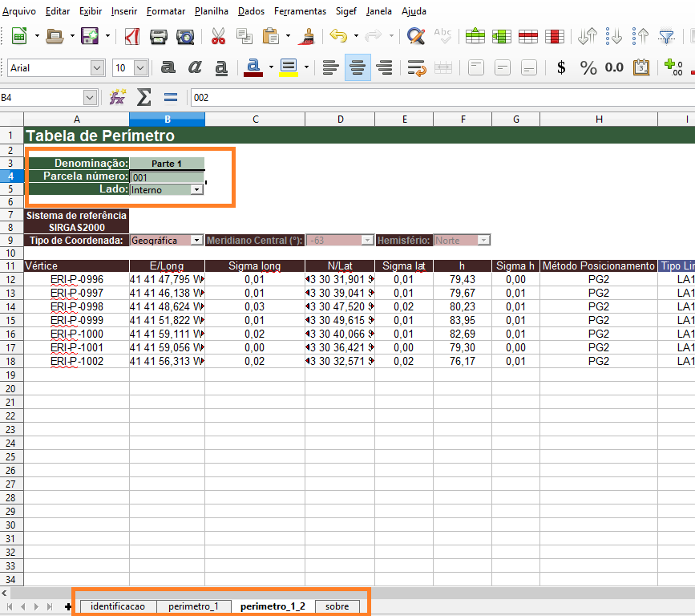The image size is (695, 616).
Task: Click the Format as Percent button
Action: (x=588, y=68)
